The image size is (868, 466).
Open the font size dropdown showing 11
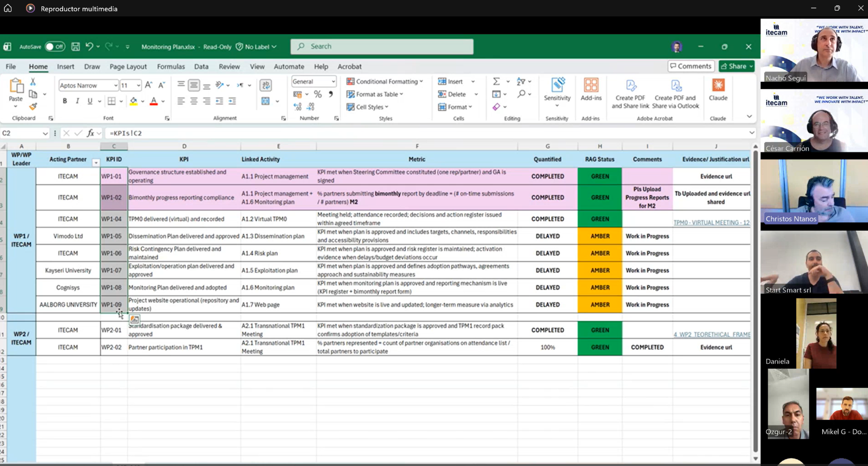pyautogui.click(x=138, y=86)
